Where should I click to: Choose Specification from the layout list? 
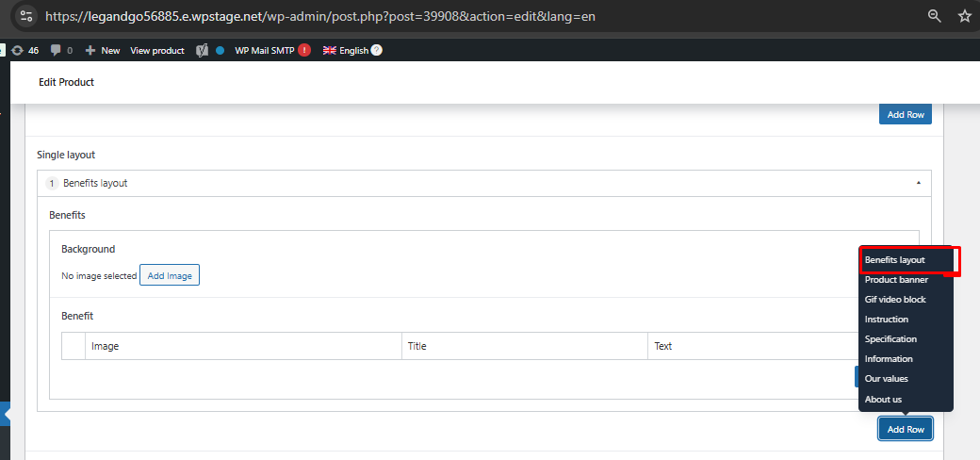tap(890, 339)
